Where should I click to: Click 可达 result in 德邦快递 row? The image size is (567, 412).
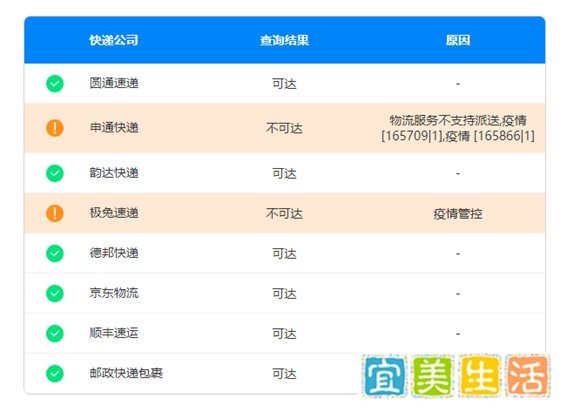tap(284, 254)
